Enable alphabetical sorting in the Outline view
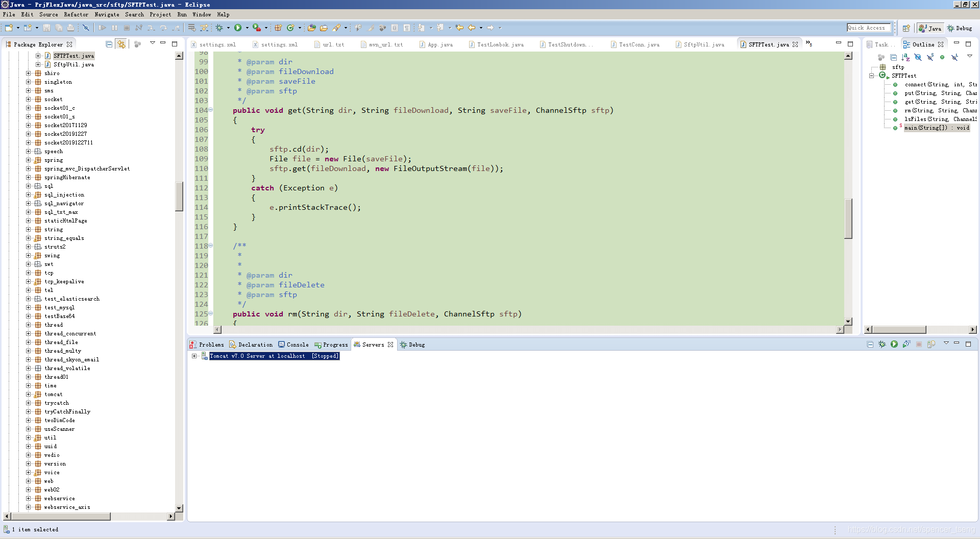The image size is (980, 539). click(905, 57)
